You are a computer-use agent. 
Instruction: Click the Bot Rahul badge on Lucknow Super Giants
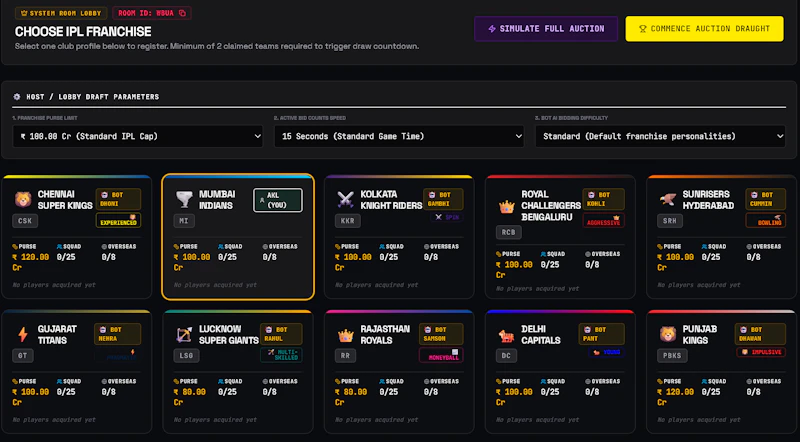click(281, 334)
